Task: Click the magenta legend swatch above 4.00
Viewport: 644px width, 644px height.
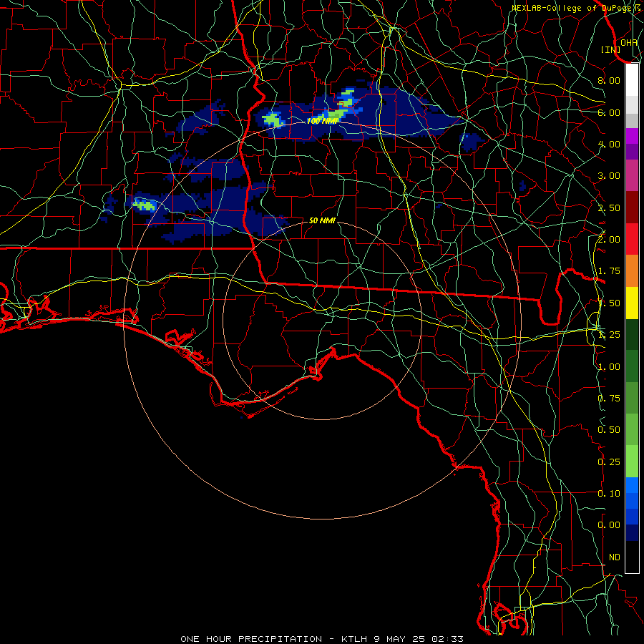Action: [632, 136]
